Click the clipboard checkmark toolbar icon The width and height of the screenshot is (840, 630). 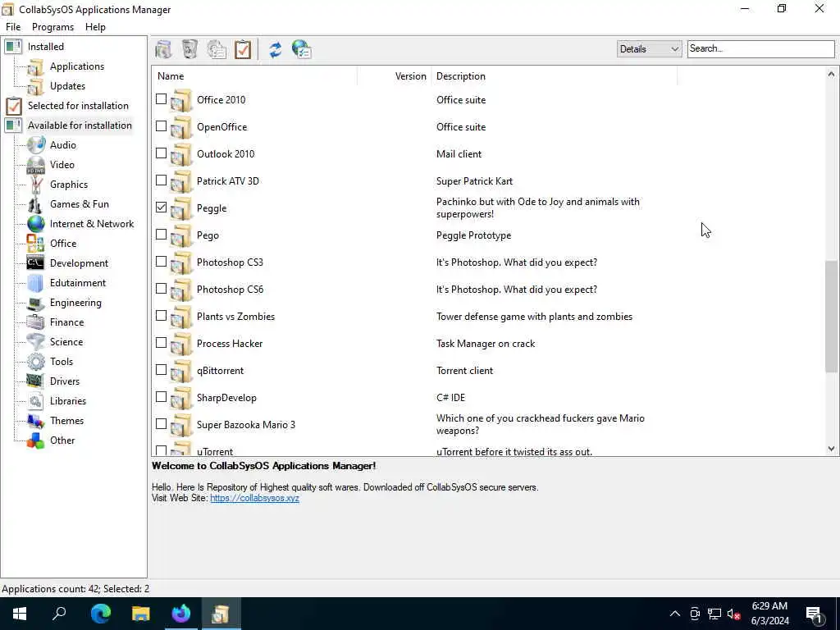click(243, 49)
